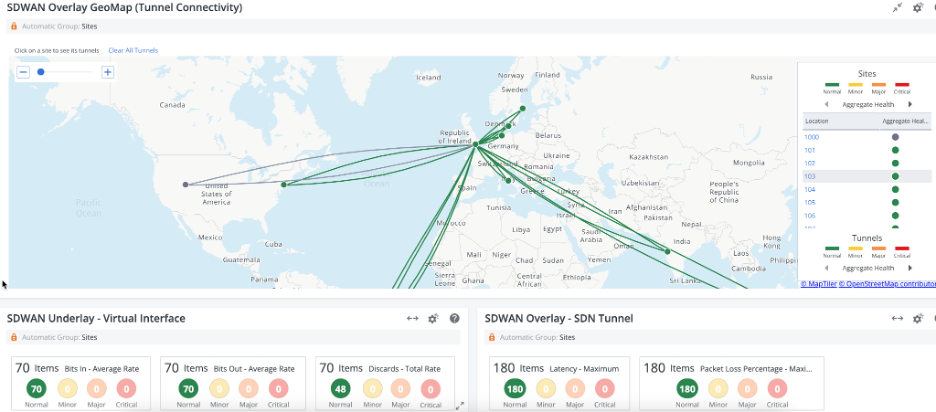Expand width of the SDN Tunnel panel
The image size is (936, 412).
click(898, 319)
